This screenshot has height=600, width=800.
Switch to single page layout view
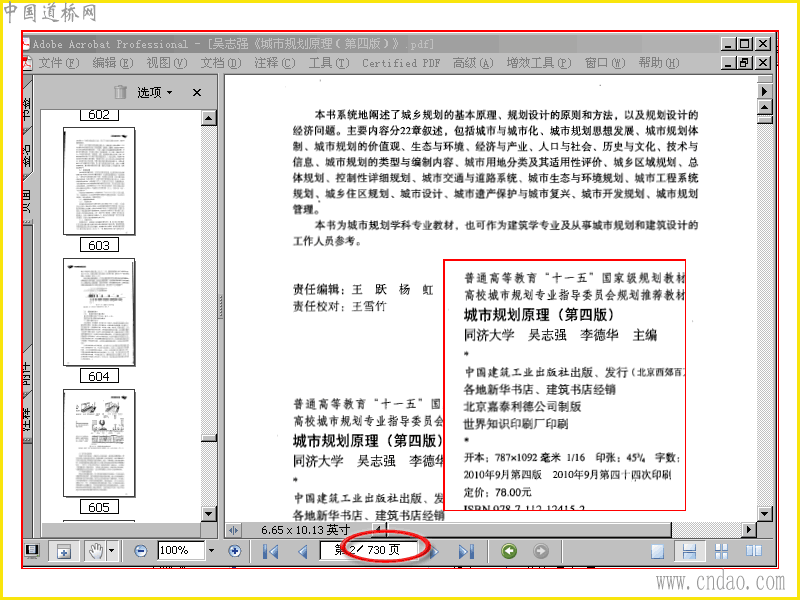click(658, 551)
